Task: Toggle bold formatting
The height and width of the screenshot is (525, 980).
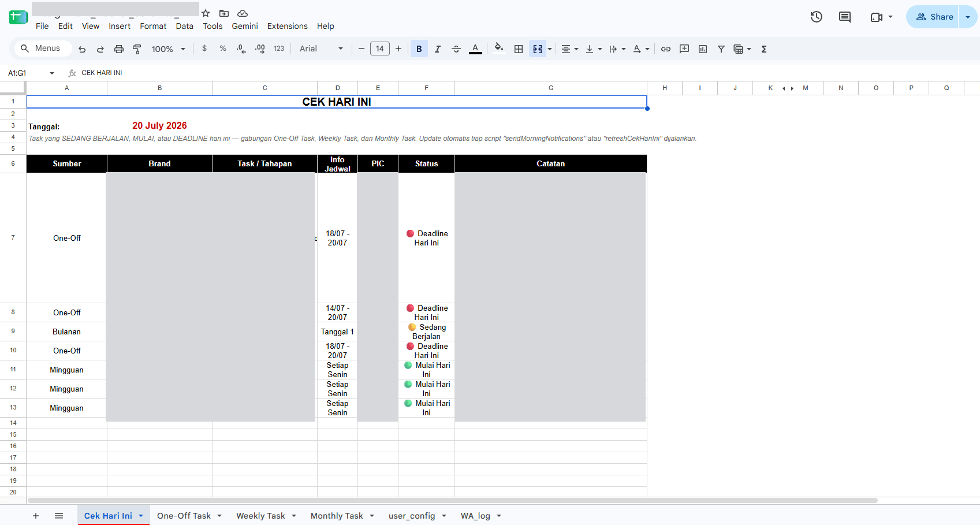Action: tap(419, 49)
